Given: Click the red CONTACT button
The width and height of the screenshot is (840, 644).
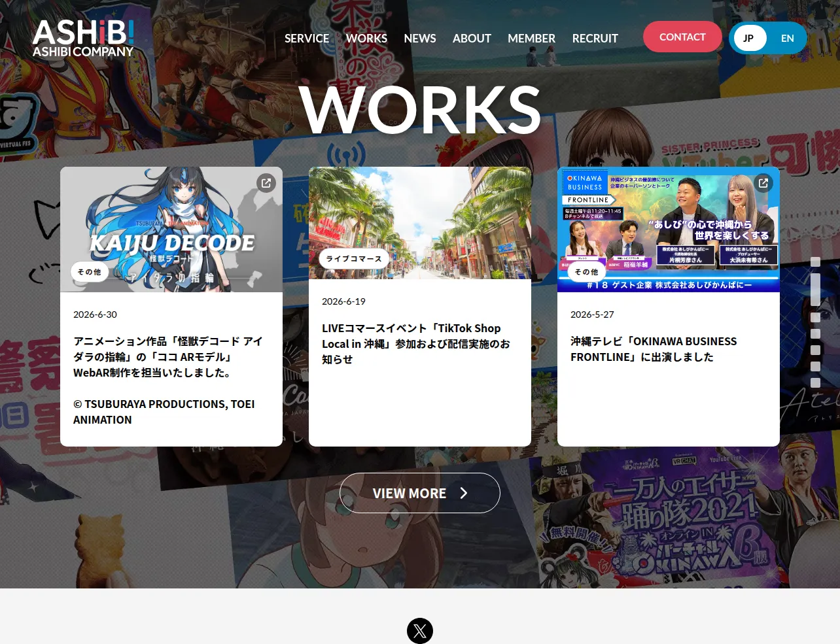Looking at the screenshot, I should click(x=682, y=37).
